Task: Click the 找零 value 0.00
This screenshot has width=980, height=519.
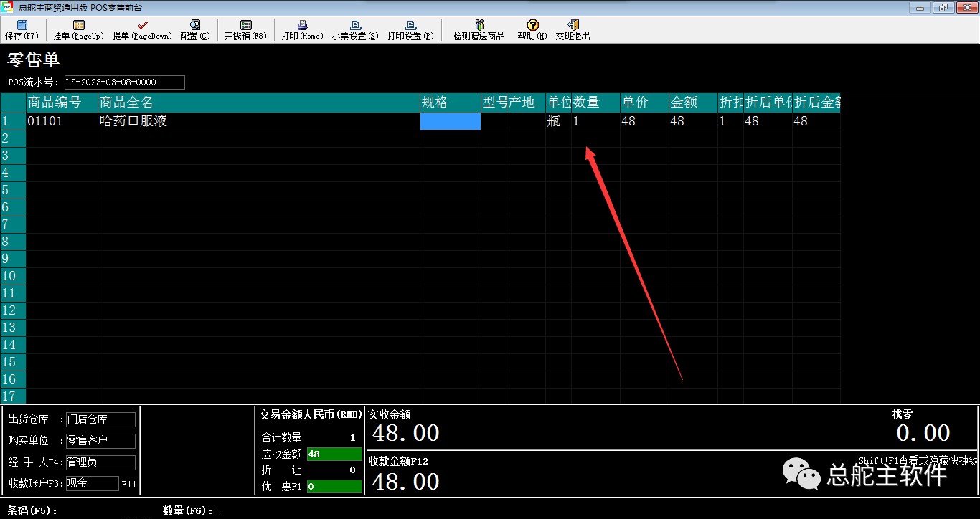Action: 923,433
